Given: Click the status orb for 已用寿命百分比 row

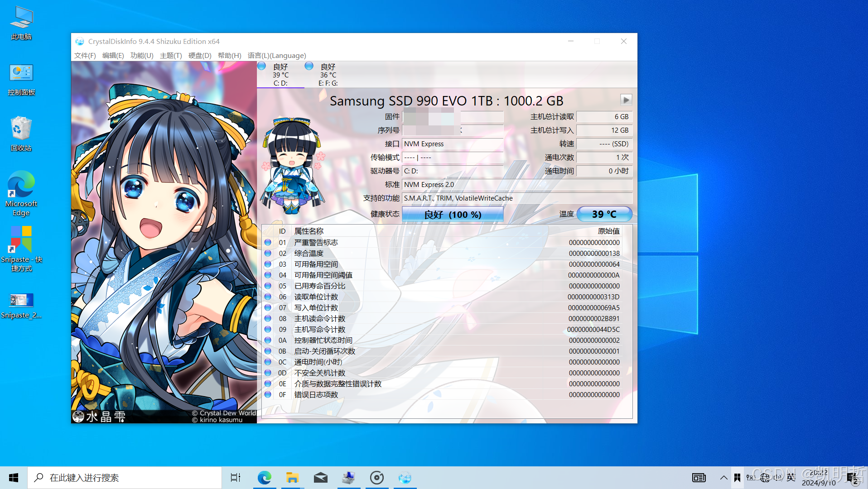Looking at the screenshot, I should click(x=268, y=286).
